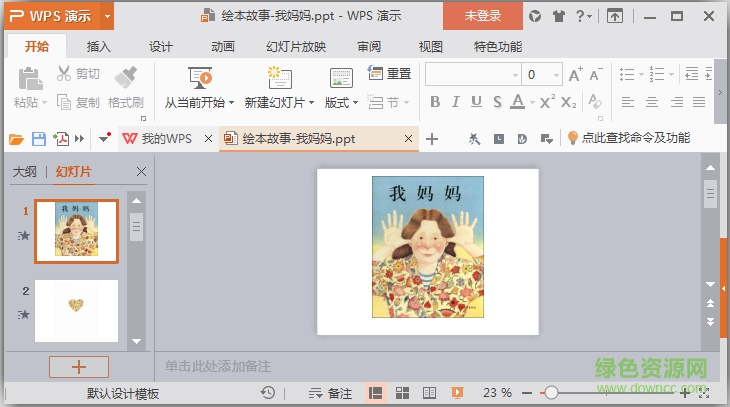Increase font size with A+ icon
This screenshot has height=407, width=730.
pos(575,74)
